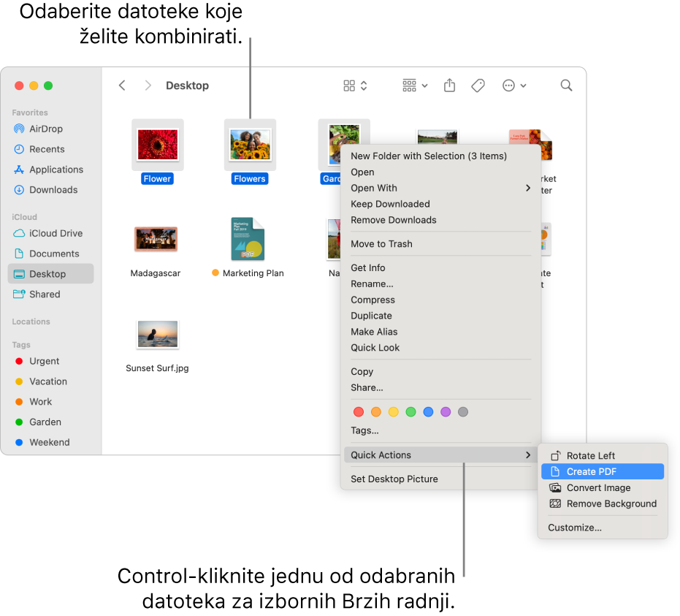Apply the blue tag color dot
The image size is (680, 616).
[x=428, y=412]
